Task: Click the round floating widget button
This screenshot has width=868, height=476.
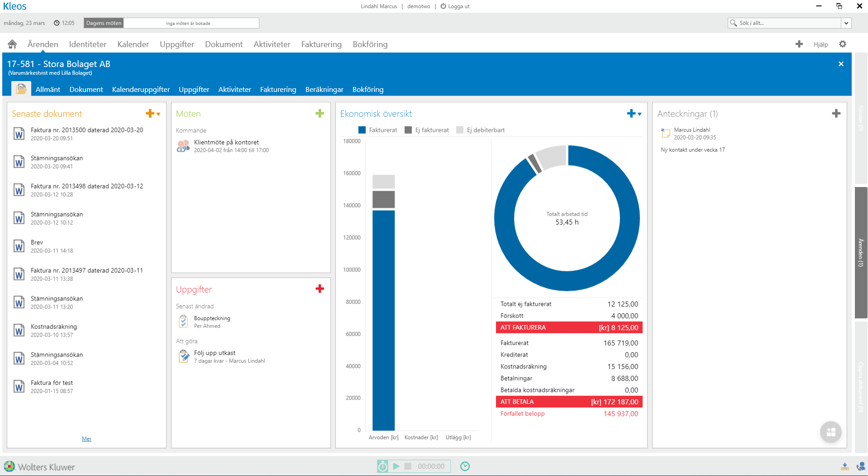Action: point(830,432)
